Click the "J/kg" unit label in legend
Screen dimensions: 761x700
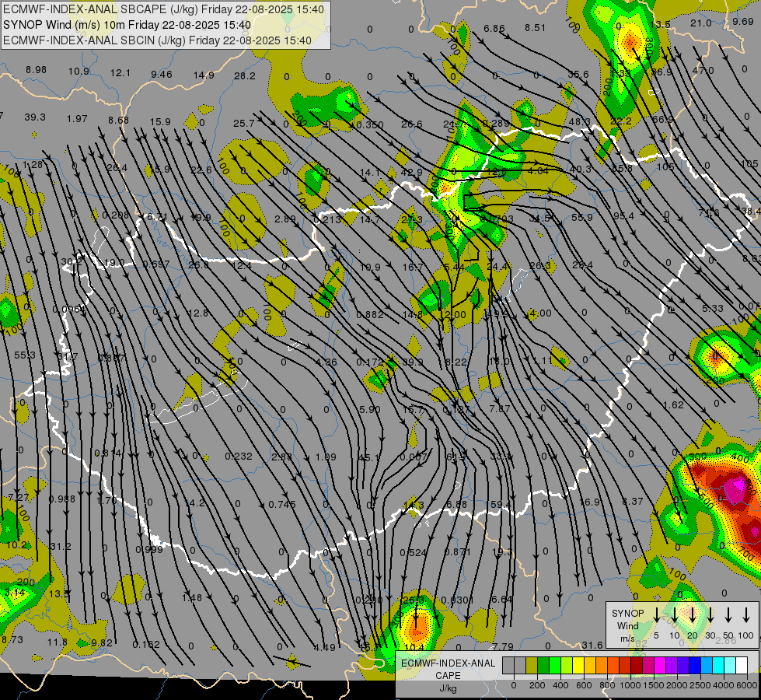pos(448,688)
